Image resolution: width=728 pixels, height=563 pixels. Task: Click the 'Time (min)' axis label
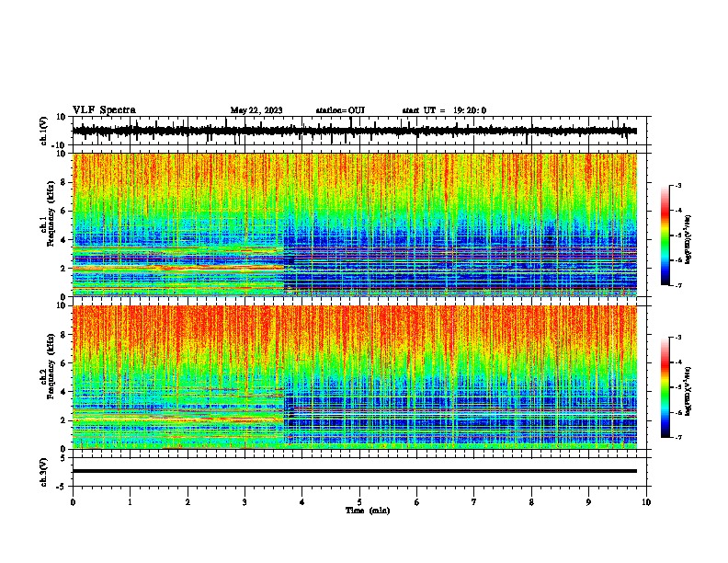pyautogui.click(x=368, y=511)
